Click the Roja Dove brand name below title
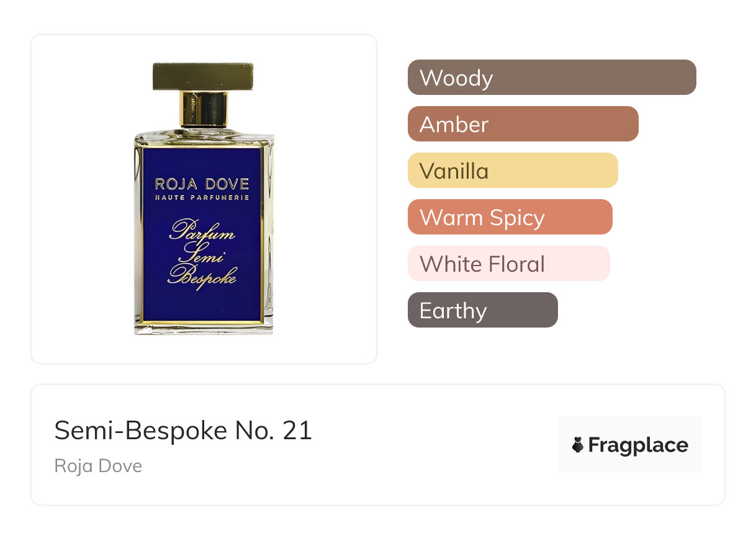The height and width of the screenshot is (536, 756). tap(98, 466)
